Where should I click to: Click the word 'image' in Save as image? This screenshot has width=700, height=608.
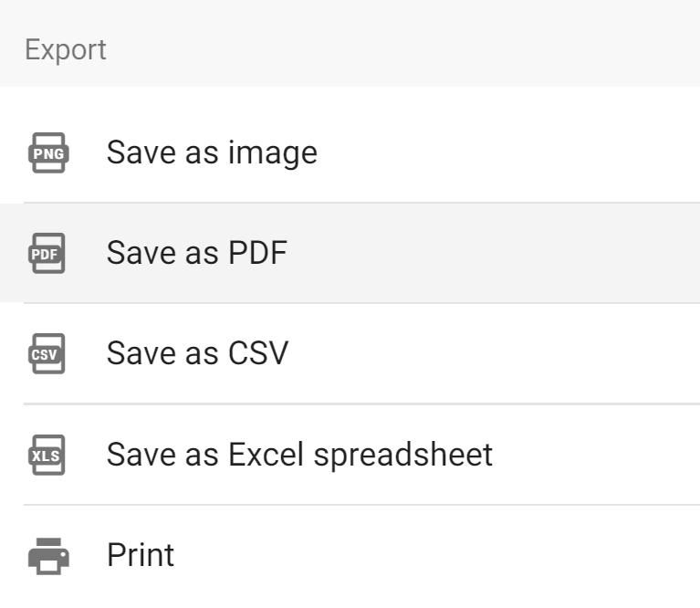pyautogui.click(x=273, y=154)
